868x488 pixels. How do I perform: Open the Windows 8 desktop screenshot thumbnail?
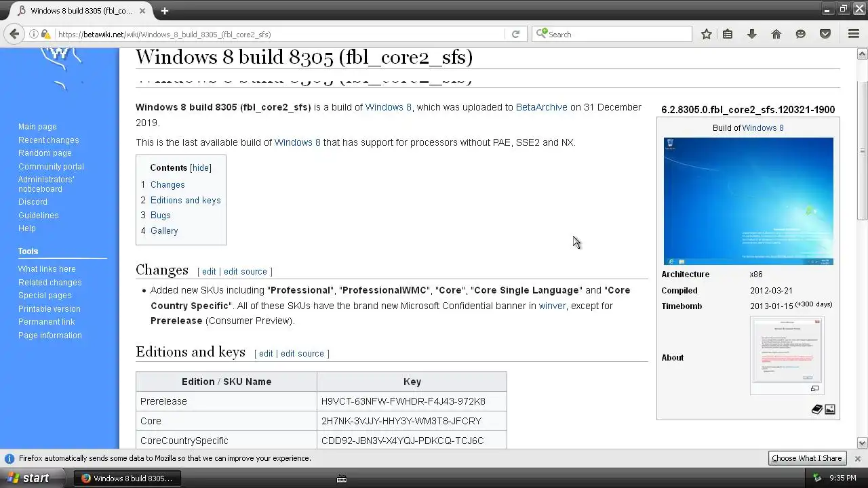749,201
